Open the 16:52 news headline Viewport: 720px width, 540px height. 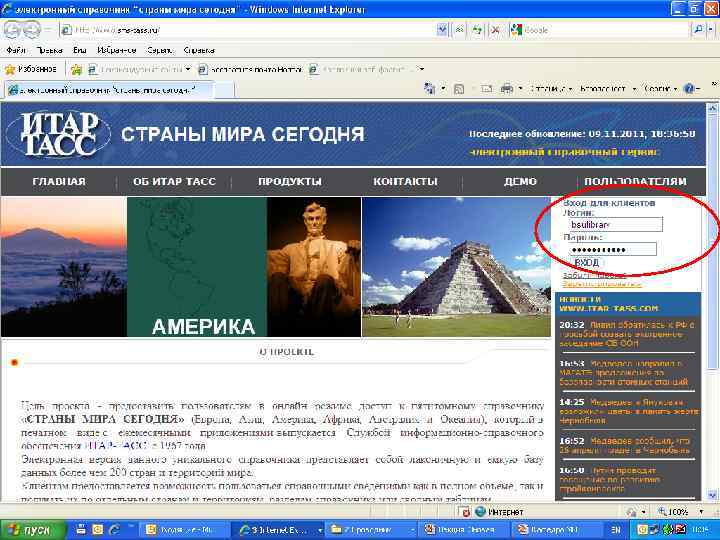[x=624, y=445]
